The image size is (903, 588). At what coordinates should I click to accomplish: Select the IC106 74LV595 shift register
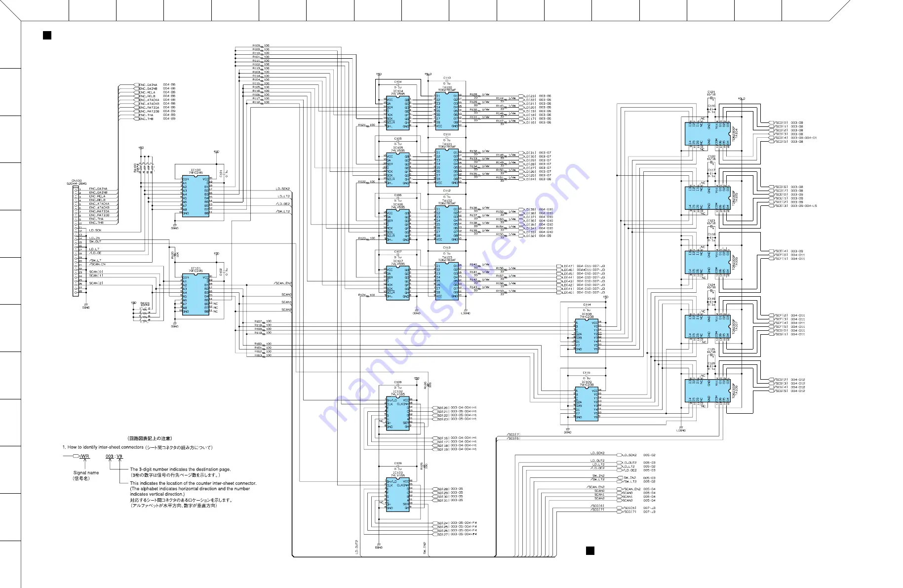point(398,226)
